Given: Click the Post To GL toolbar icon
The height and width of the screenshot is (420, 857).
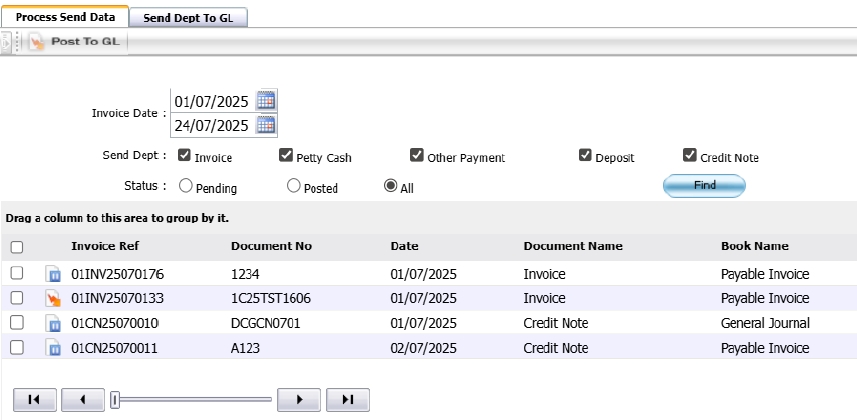Looking at the screenshot, I should 37,42.
